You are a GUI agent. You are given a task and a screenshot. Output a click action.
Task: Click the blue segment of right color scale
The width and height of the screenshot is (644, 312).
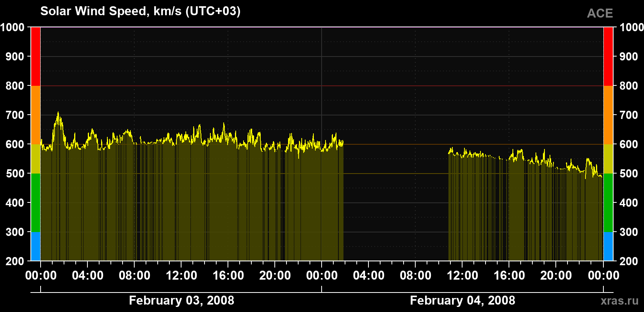click(x=608, y=246)
